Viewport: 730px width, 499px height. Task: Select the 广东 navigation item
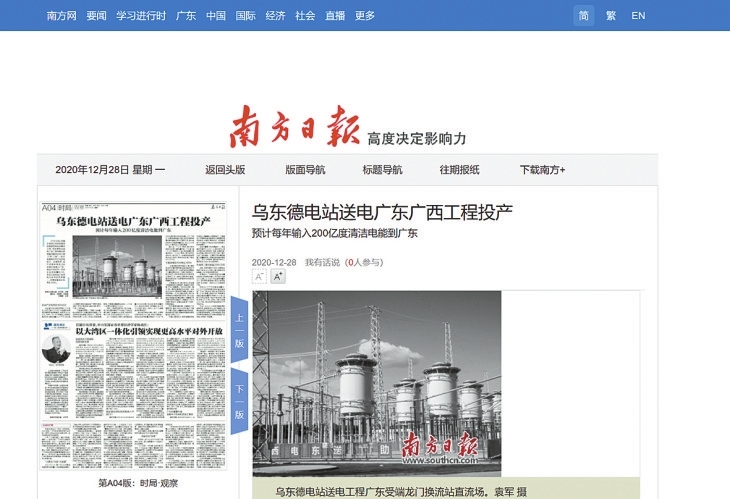pyautogui.click(x=186, y=16)
